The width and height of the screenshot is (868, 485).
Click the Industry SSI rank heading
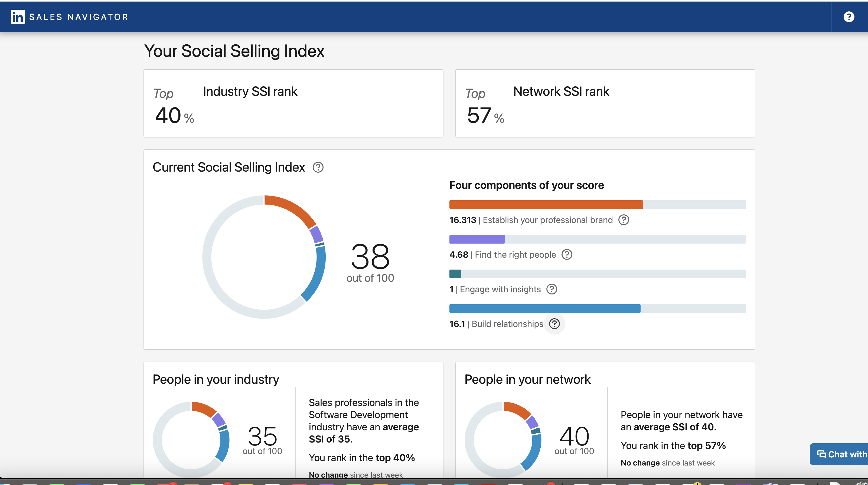coord(250,91)
